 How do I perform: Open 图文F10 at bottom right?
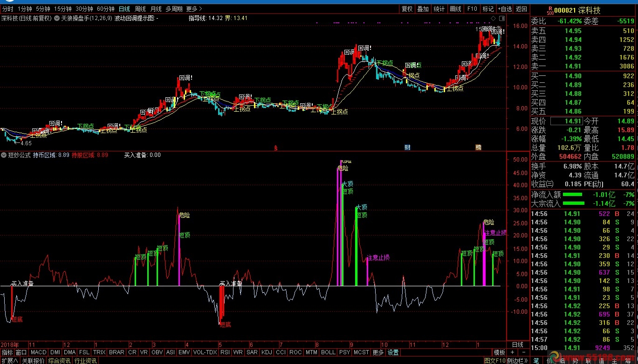(x=494, y=360)
